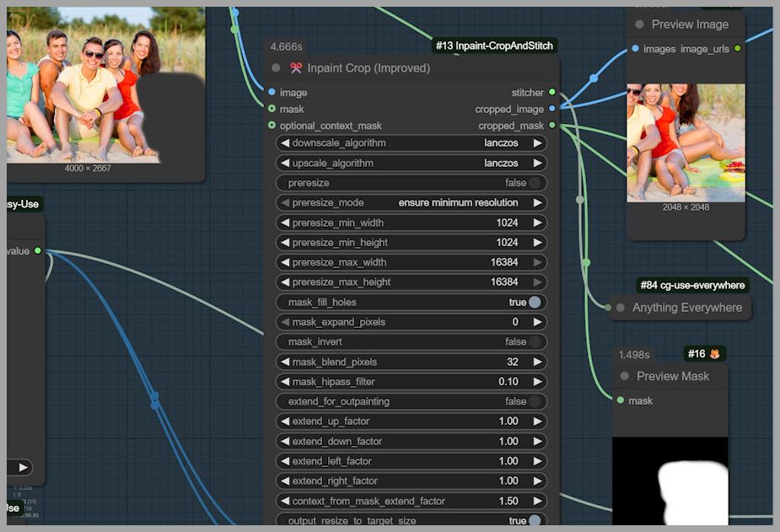Increase mask_blend_pixels with its right arrow
The width and height of the screenshot is (780, 532).
pyautogui.click(x=537, y=362)
